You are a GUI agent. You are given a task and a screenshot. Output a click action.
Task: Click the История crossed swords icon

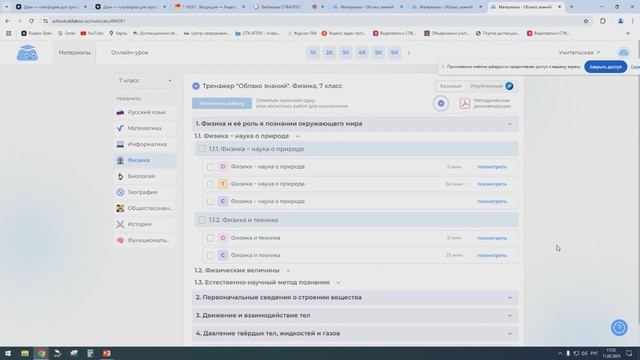[120, 224]
